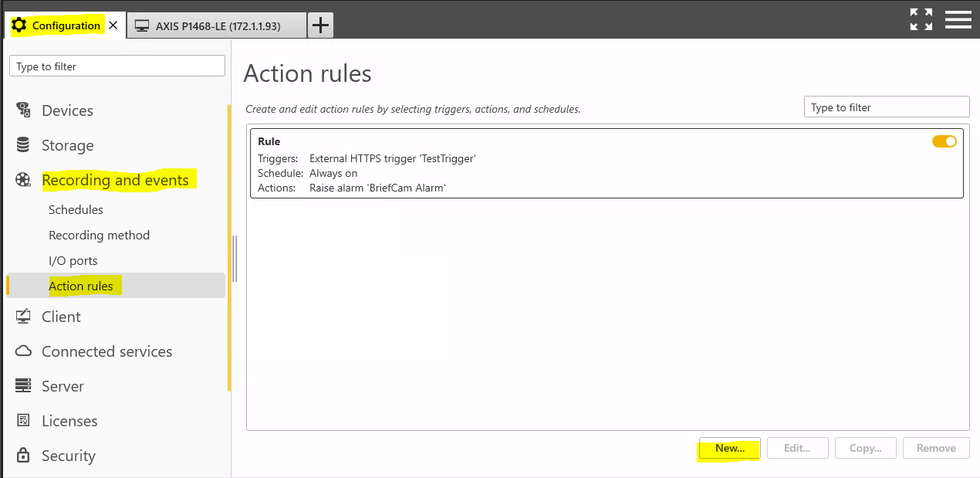Click Raise alarm 'BriefCam Alarm' text
This screenshot has height=478, width=980.
tap(378, 188)
